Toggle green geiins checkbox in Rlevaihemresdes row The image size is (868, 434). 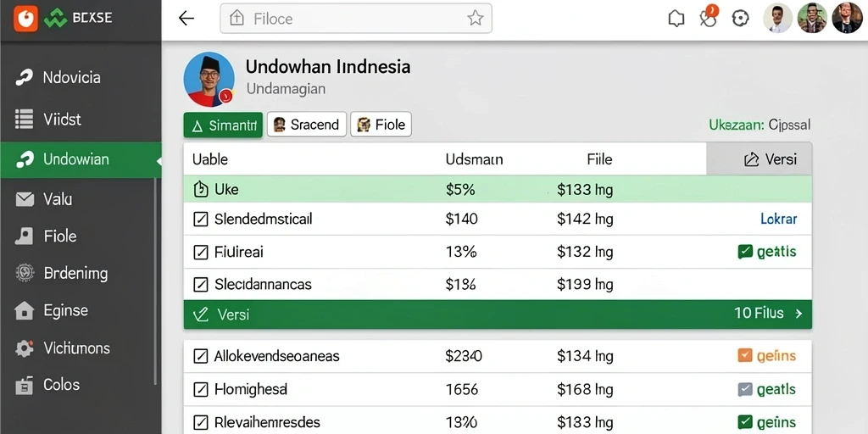tap(745, 422)
